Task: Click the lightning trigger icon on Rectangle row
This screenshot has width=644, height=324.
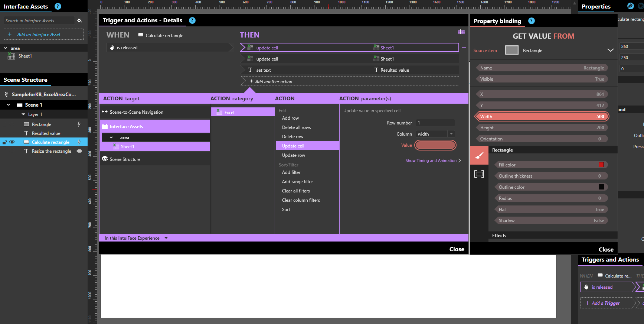Action: 79,124
